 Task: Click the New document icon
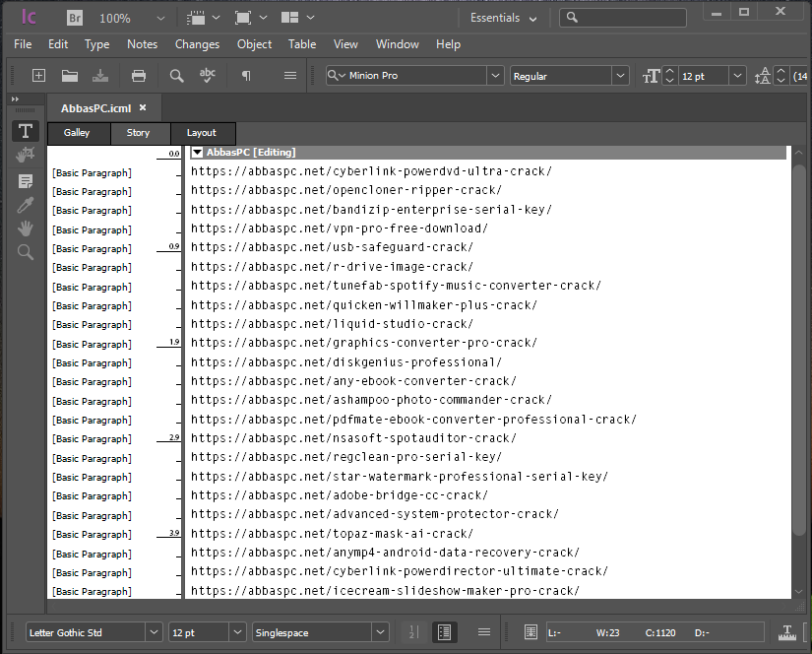pos(38,76)
